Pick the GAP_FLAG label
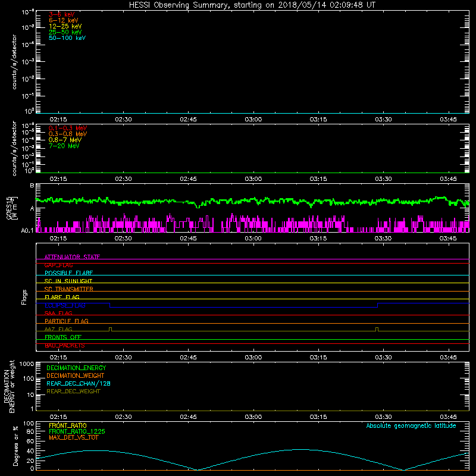This screenshot has width=476, height=476. coord(58,265)
